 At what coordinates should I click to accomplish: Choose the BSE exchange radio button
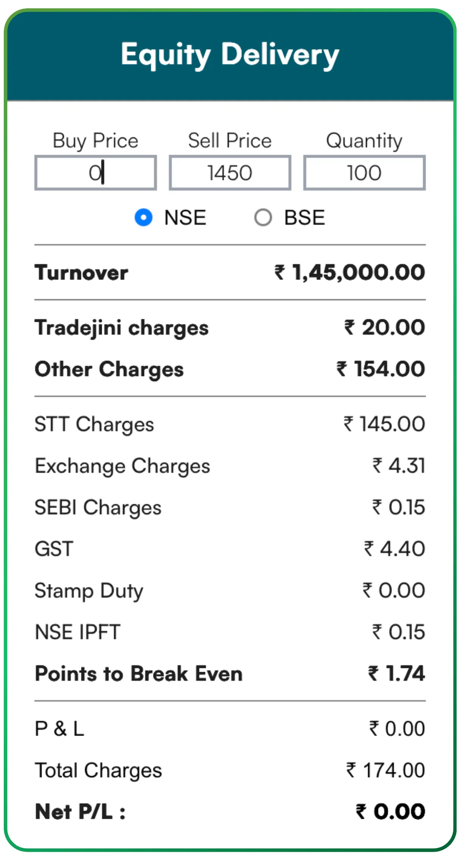tap(263, 218)
